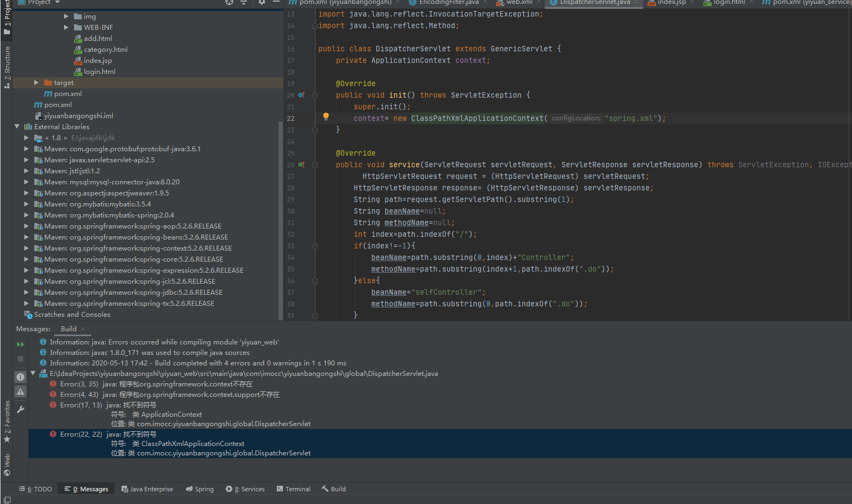Toggle code folding at line 36 else block
The image size is (852, 504).
pyautogui.click(x=315, y=281)
